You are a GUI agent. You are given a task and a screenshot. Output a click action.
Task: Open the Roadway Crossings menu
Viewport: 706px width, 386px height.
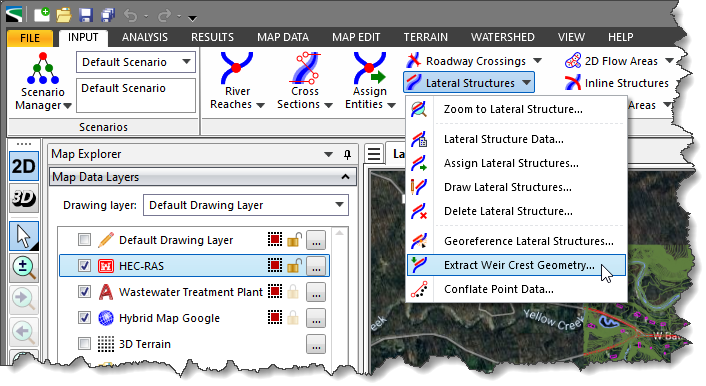tap(474, 61)
